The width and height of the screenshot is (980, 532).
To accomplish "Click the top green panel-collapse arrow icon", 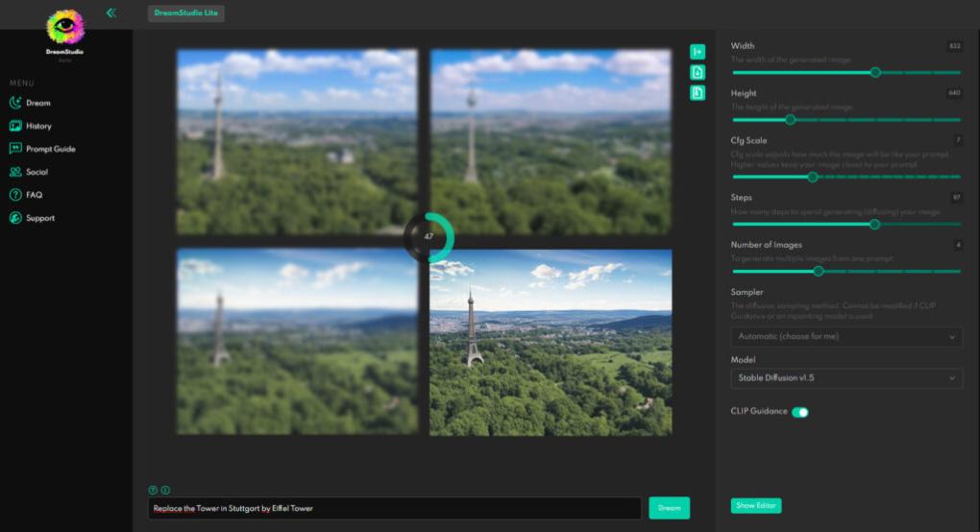I will point(698,52).
